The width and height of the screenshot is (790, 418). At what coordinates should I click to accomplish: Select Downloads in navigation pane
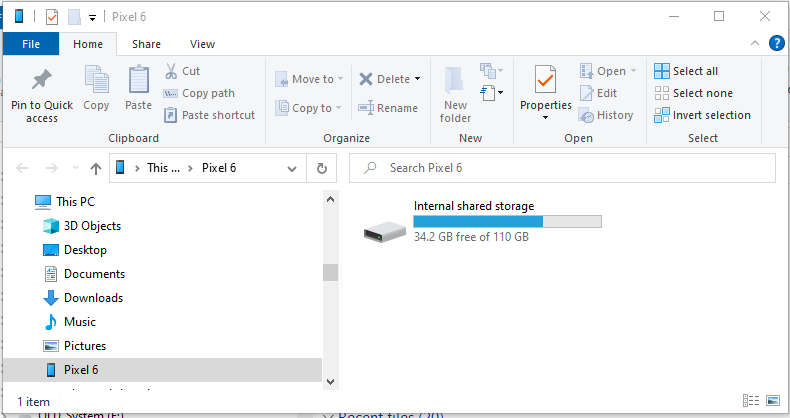pos(83,298)
